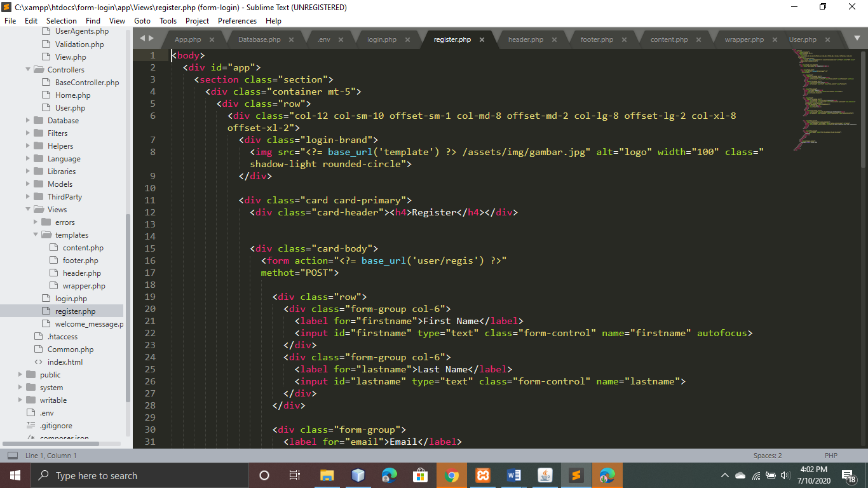Expand the system folder
This screenshot has width=868, height=488.
click(x=20, y=388)
